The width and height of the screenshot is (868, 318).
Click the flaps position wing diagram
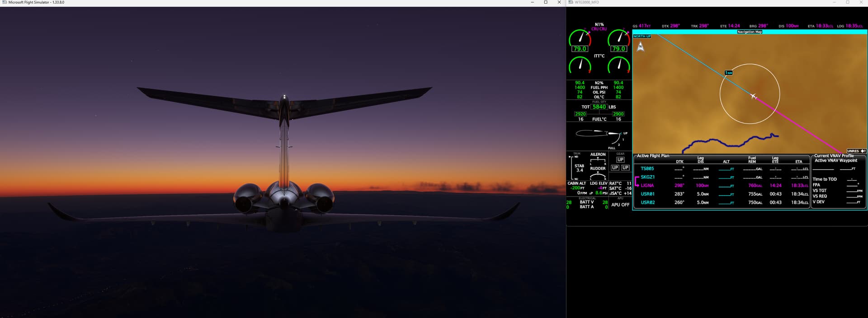(x=599, y=135)
